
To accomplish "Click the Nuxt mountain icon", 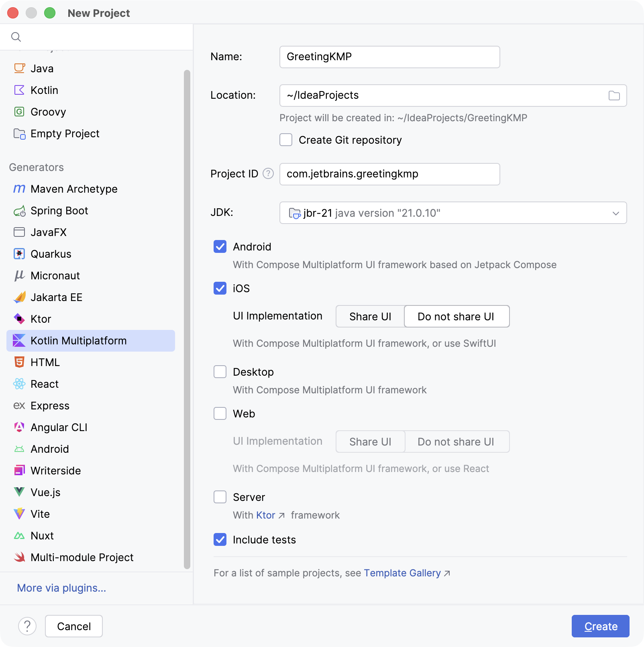I will 19,535.
